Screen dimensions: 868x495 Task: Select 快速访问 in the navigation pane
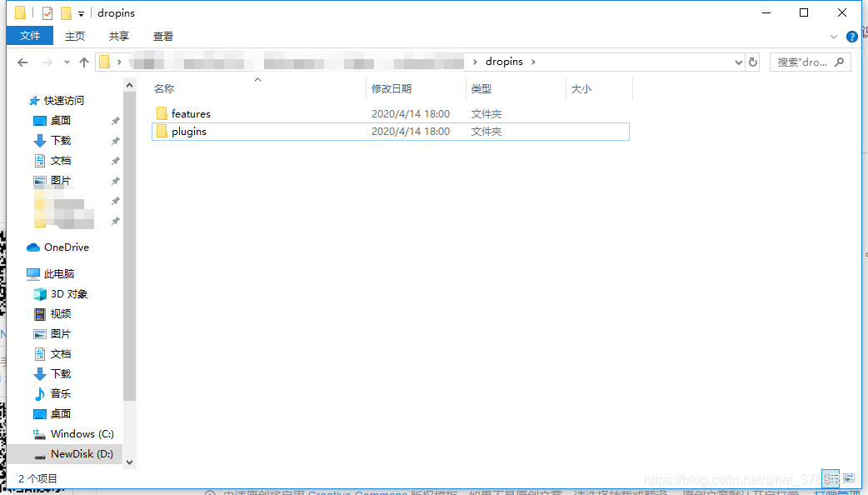pyautogui.click(x=63, y=100)
